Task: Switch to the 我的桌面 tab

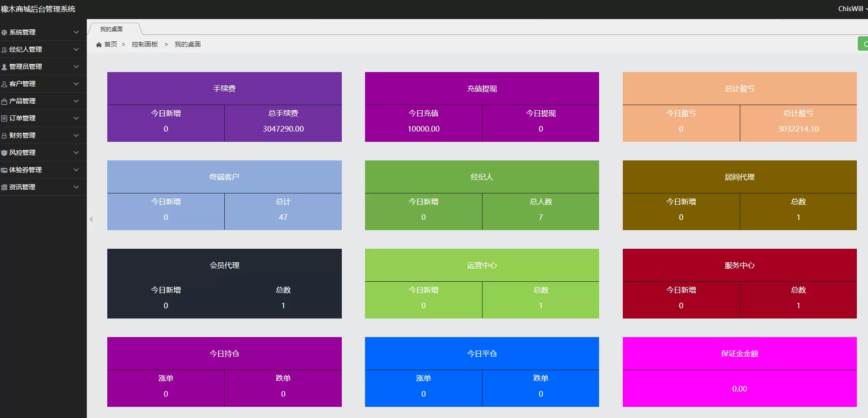Action: coord(112,29)
